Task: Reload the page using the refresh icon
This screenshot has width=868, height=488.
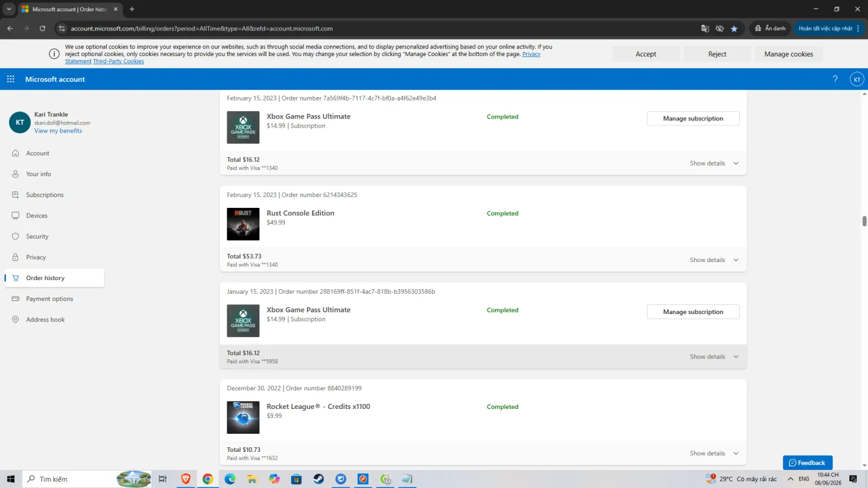Action: [42, 28]
